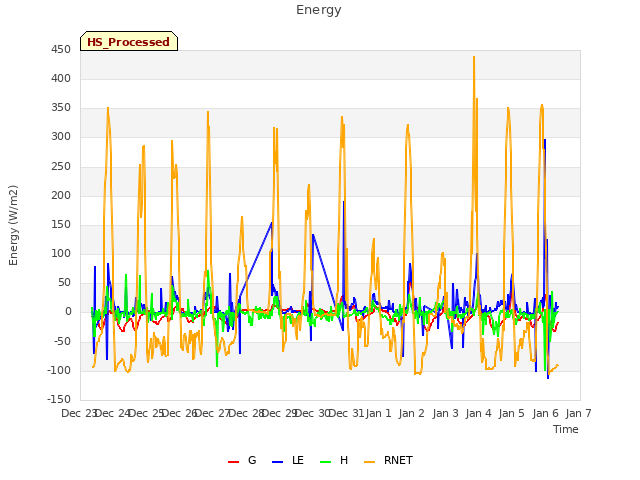Click the Energy (W/m2) y-axis label
The width and height of the screenshot is (640, 480).
13,225
